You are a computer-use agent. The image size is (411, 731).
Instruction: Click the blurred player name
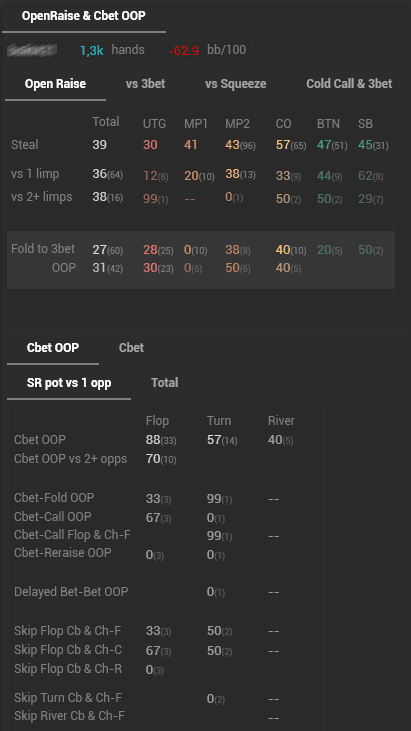(x=32, y=50)
